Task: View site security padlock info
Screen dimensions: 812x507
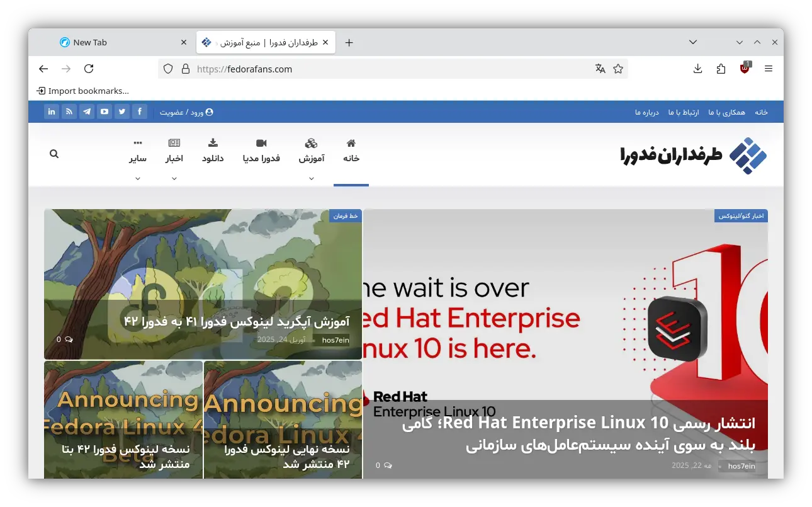Action: [x=185, y=69]
